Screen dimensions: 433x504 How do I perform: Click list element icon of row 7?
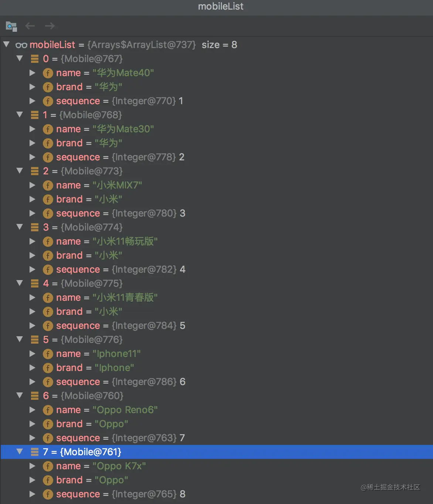tap(35, 452)
